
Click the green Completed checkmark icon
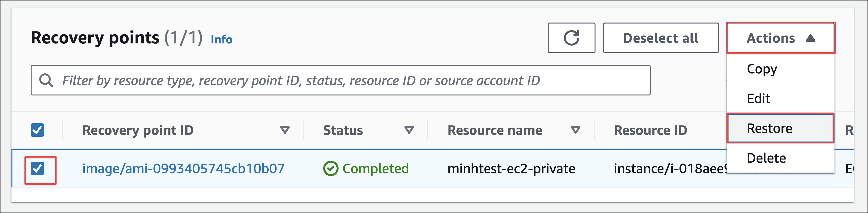click(x=330, y=168)
